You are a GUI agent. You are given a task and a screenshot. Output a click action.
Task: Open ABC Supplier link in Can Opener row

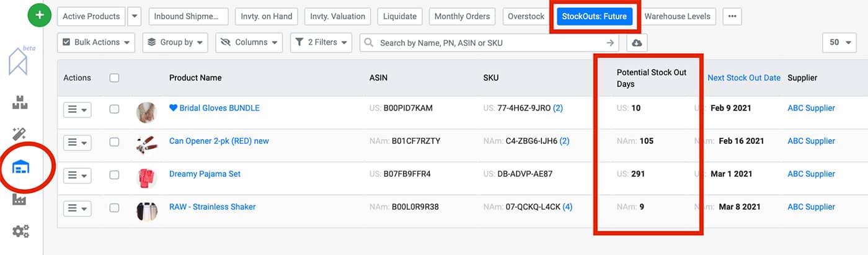pyautogui.click(x=811, y=141)
